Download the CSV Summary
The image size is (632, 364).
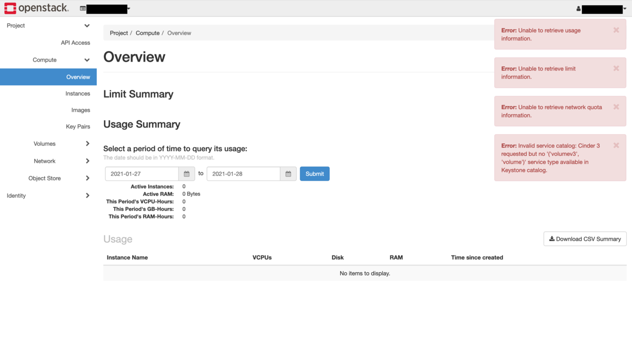click(585, 239)
